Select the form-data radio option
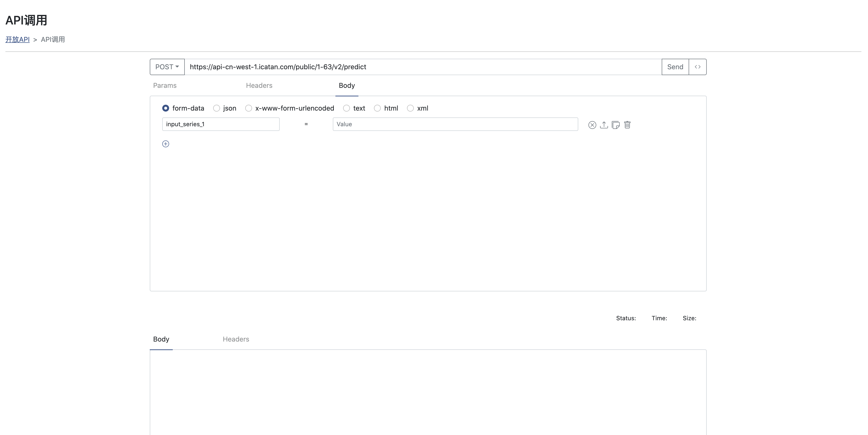This screenshot has width=868, height=435. [165, 108]
